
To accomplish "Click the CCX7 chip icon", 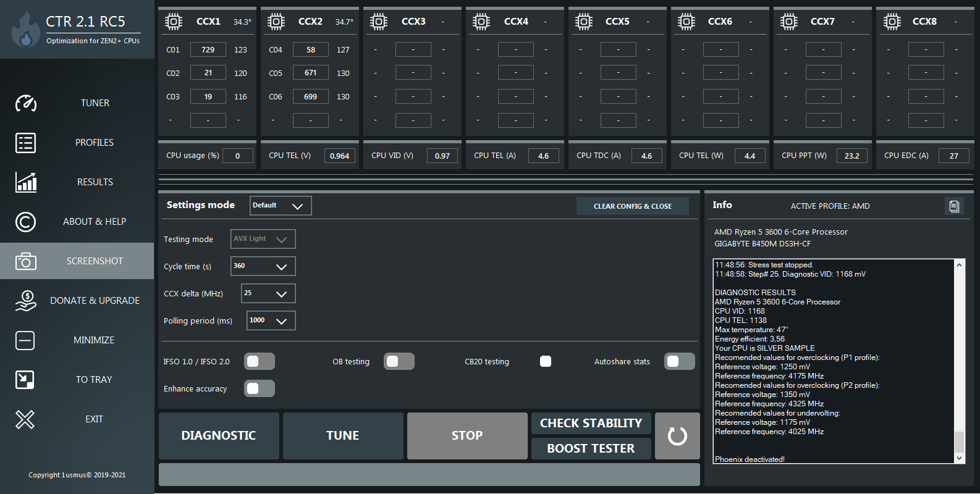I will point(789,22).
